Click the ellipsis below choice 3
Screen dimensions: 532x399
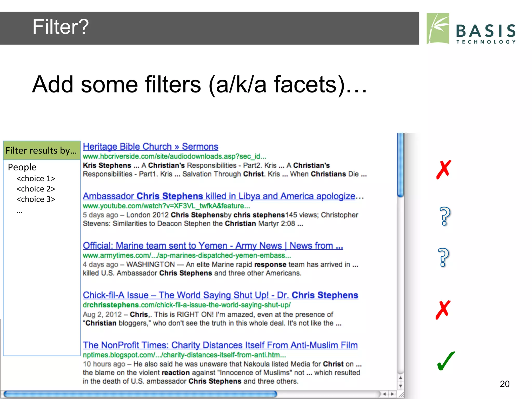pyautogui.click(x=19, y=212)
